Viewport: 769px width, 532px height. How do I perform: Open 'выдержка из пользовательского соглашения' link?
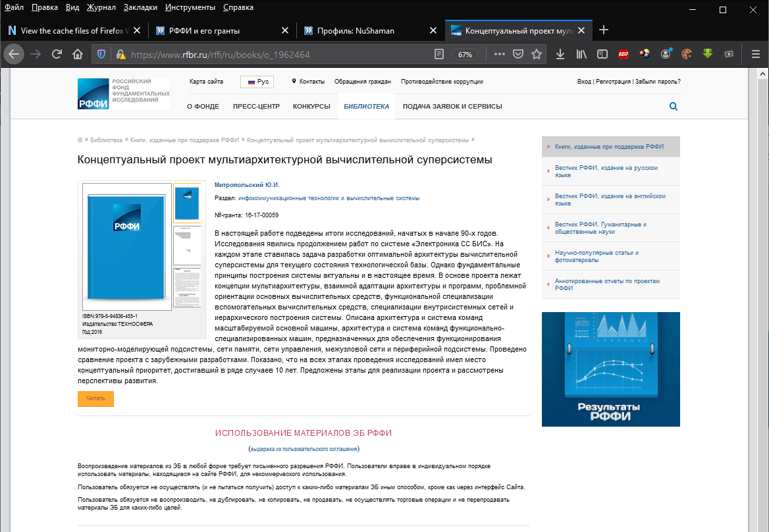[x=304, y=449]
